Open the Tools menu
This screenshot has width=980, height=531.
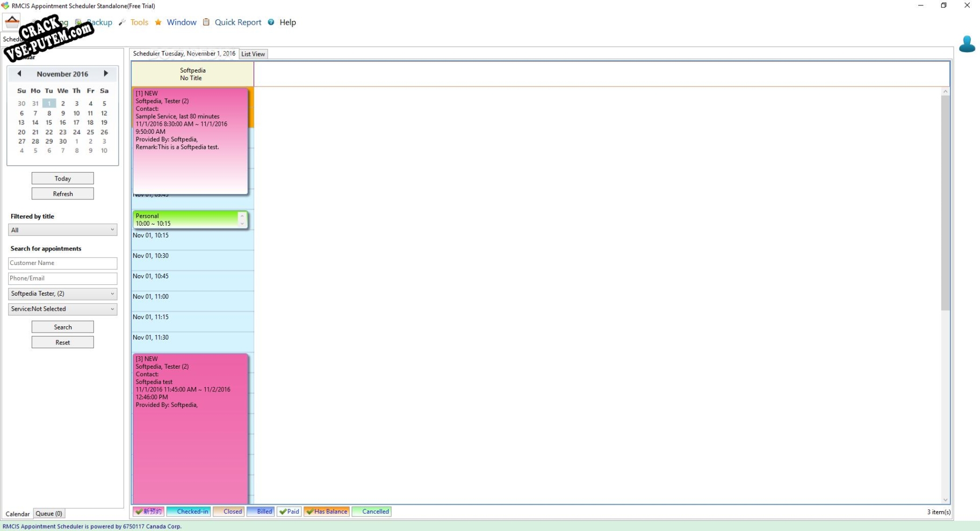tap(139, 23)
